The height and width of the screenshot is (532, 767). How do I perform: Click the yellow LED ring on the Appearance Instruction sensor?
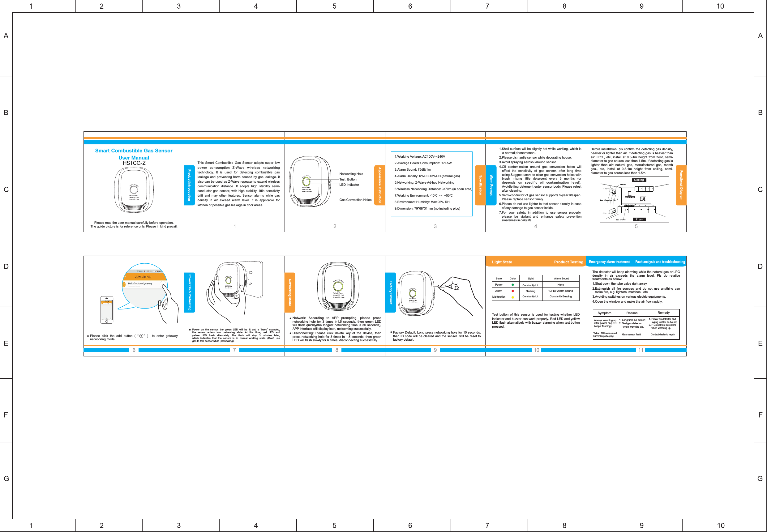click(306, 182)
